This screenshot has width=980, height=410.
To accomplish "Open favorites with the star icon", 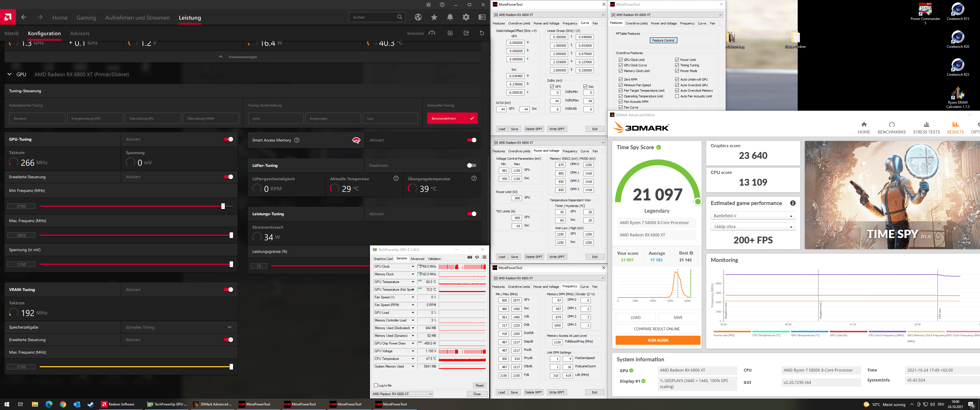I will coord(434,17).
